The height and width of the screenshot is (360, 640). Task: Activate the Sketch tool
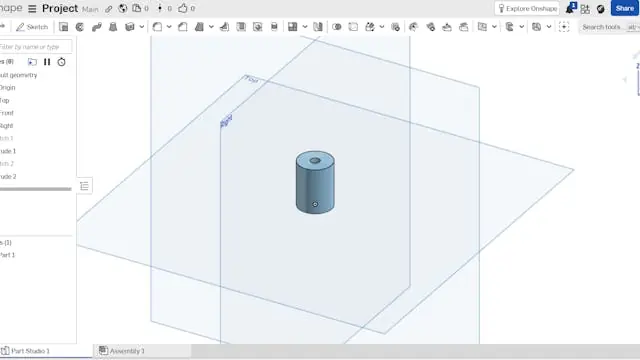pyautogui.click(x=32, y=27)
